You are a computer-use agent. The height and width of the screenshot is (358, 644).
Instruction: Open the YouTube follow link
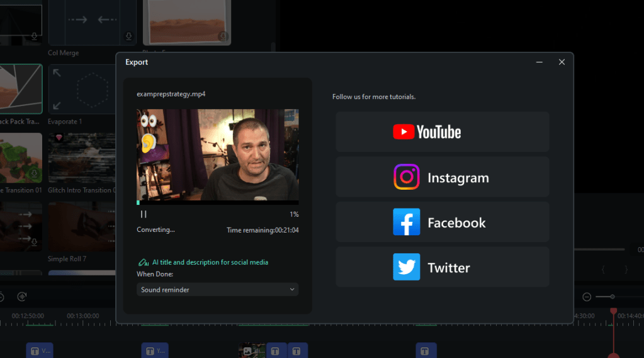[443, 132]
